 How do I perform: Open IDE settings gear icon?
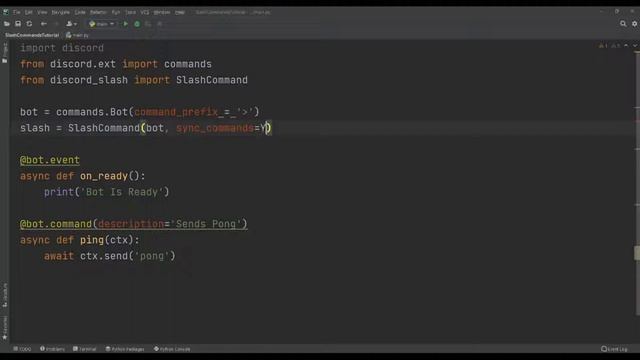point(635,24)
